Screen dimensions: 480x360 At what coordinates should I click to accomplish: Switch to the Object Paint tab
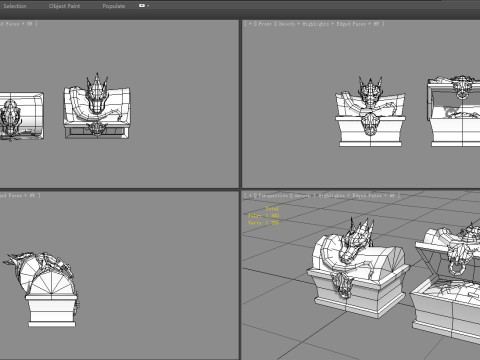coord(64,6)
